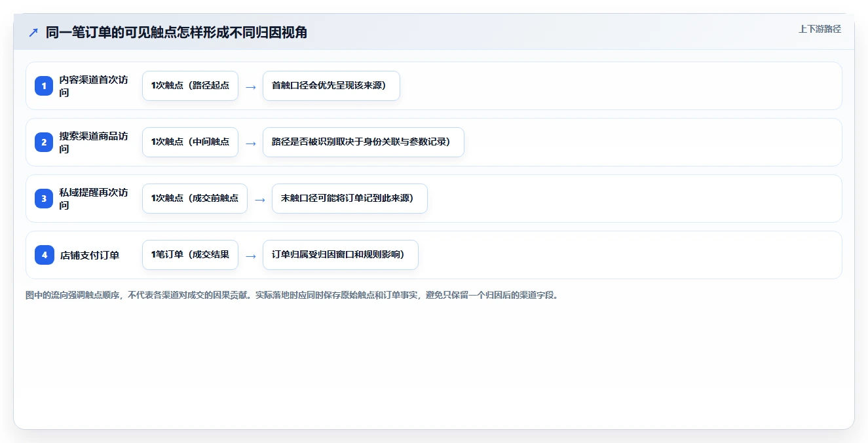The height and width of the screenshot is (443, 868).
Task: Click the step 4 number badge
Action: coord(44,255)
